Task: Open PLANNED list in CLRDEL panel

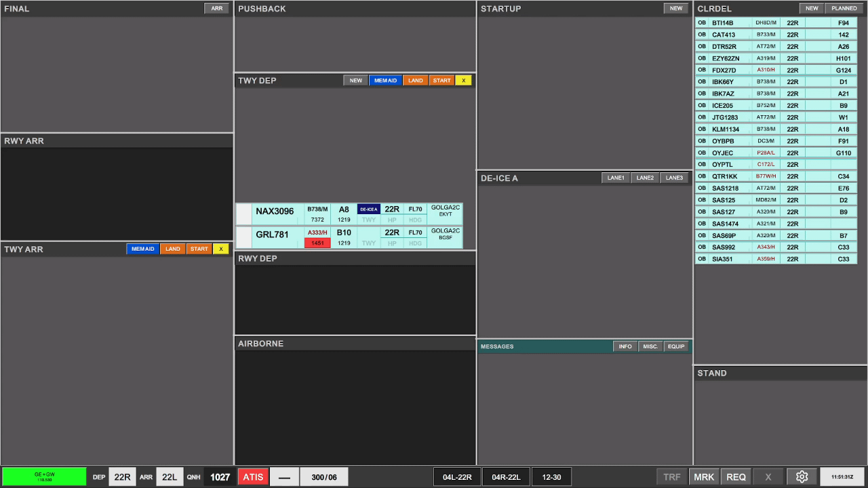Action: 844,9
